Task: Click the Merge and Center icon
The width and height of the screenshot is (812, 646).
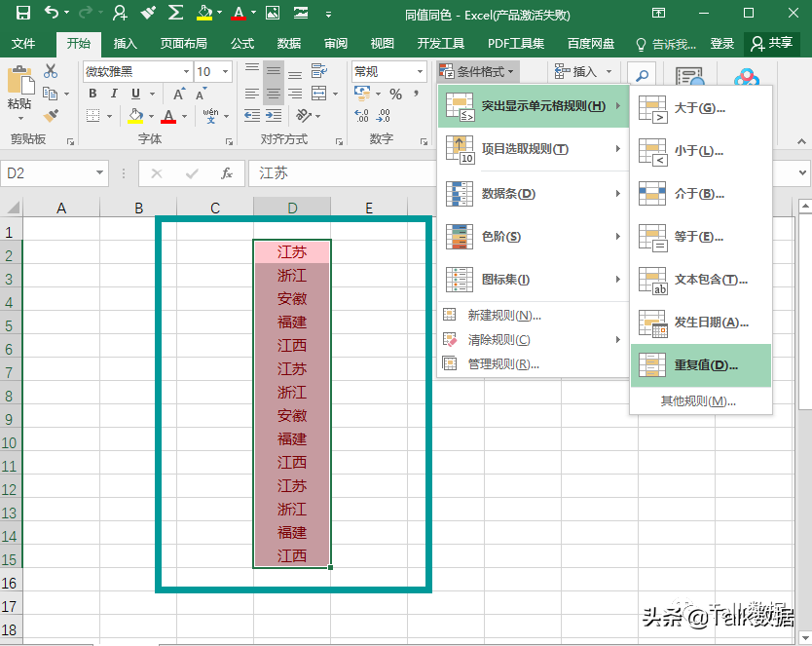Action: click(319, 94)
